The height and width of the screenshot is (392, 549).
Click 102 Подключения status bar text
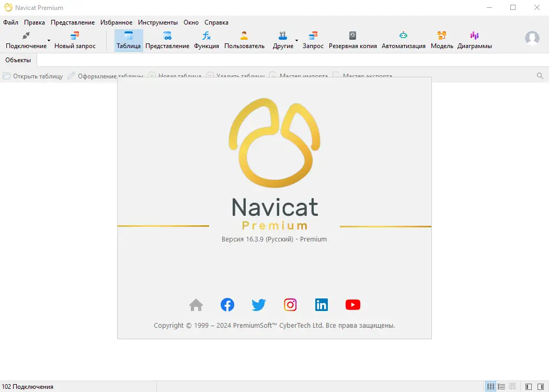pos(28,387)
